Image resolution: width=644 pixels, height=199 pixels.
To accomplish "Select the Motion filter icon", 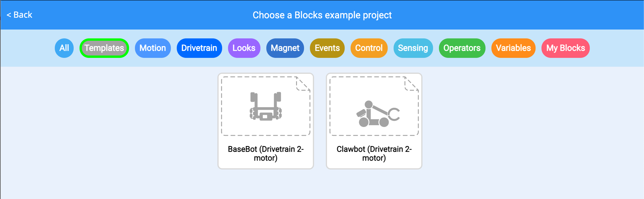I will click(153, 48).
